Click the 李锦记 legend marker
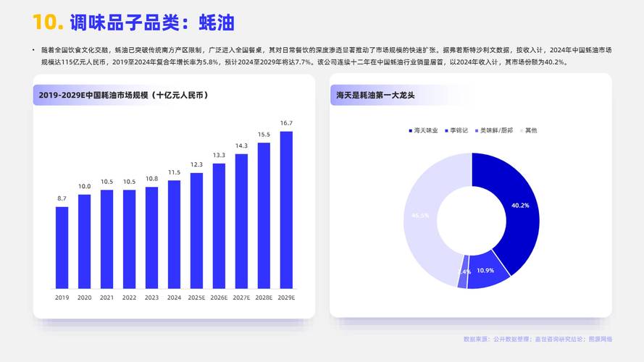 (447, 130)
